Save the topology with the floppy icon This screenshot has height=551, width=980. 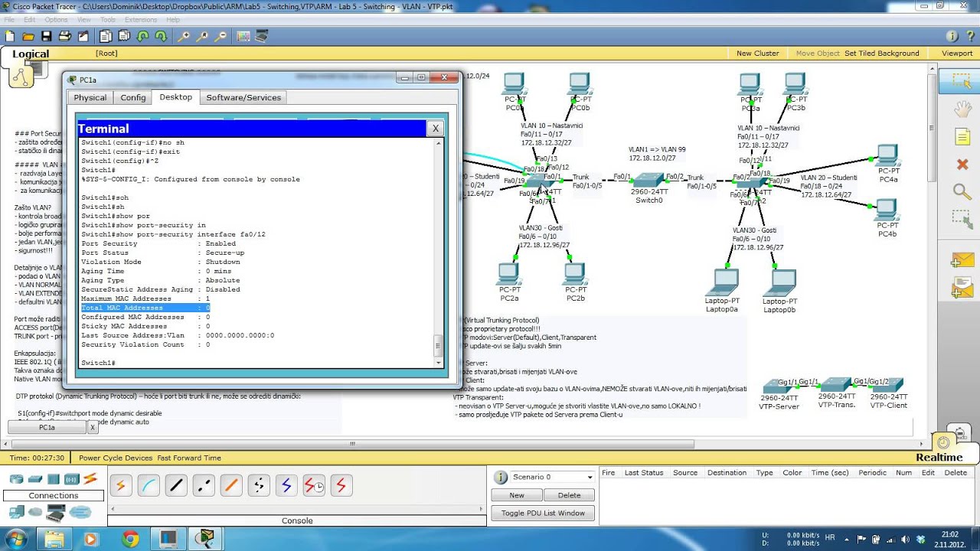coord(47,36)
